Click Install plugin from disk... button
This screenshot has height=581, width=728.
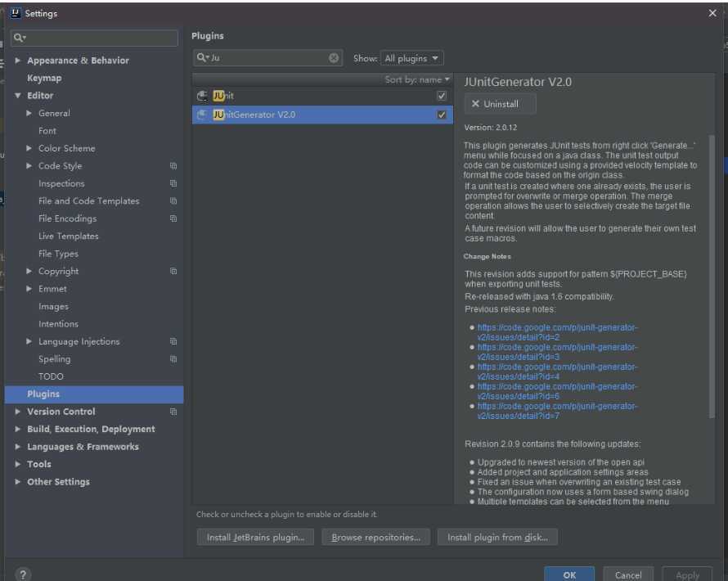pos(497,538)
